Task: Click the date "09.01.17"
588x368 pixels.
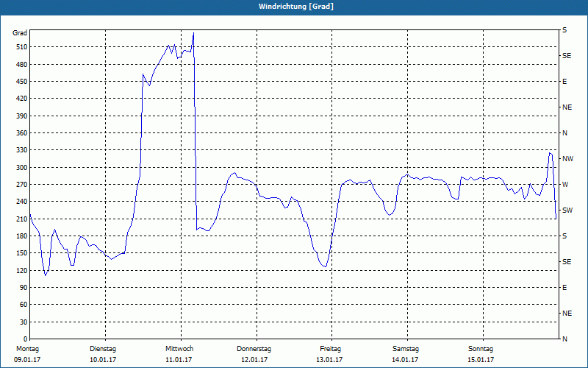Action: pyautogui.click(x=27, y=360)
